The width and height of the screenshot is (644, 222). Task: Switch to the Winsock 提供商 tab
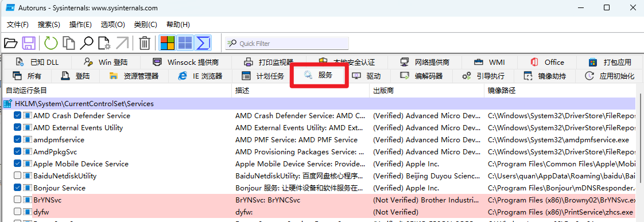point(185,63)
